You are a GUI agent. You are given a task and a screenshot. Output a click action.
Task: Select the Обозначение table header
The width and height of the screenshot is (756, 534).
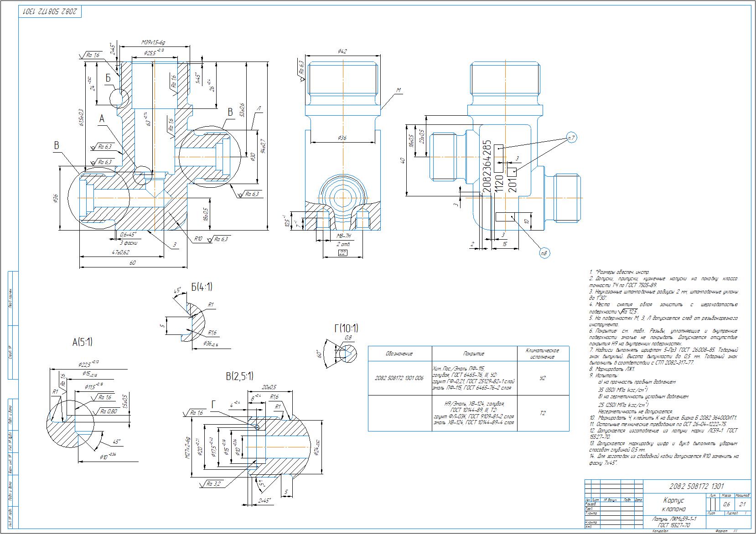click(x=399, y=354)
